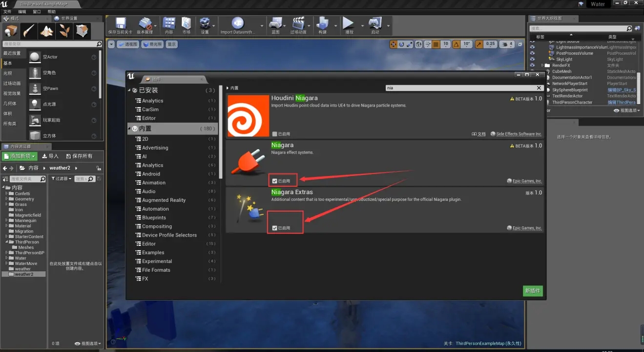Click the 保存所有 save all button
The image size is (644, 352).
pos(79,156)
